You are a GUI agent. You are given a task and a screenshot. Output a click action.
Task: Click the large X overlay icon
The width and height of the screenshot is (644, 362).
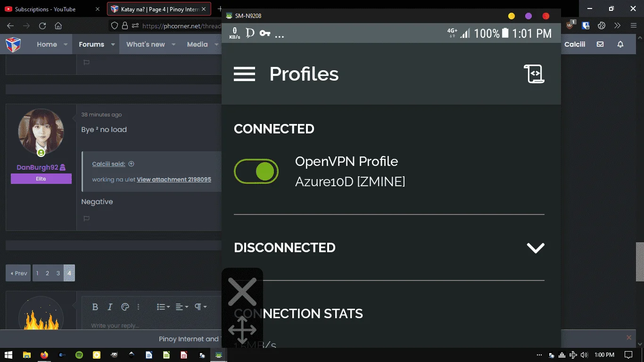click(242, 291)
